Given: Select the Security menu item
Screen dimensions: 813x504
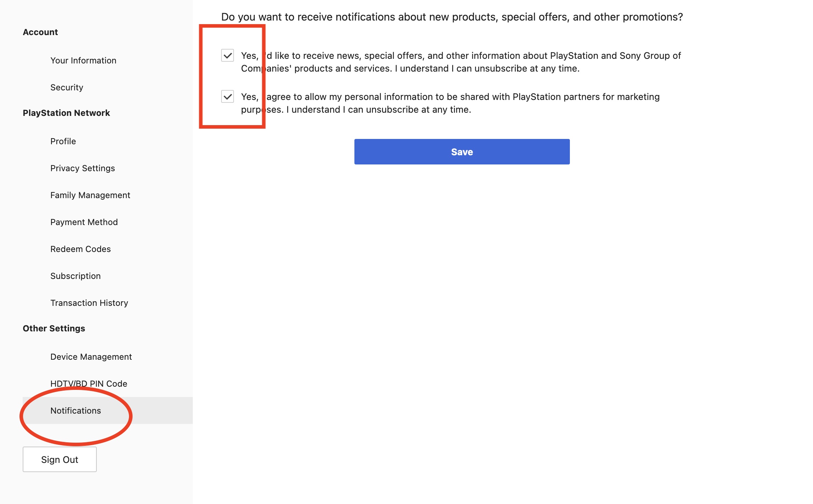Looking at the screenshot, I should [x=67, y=86].
